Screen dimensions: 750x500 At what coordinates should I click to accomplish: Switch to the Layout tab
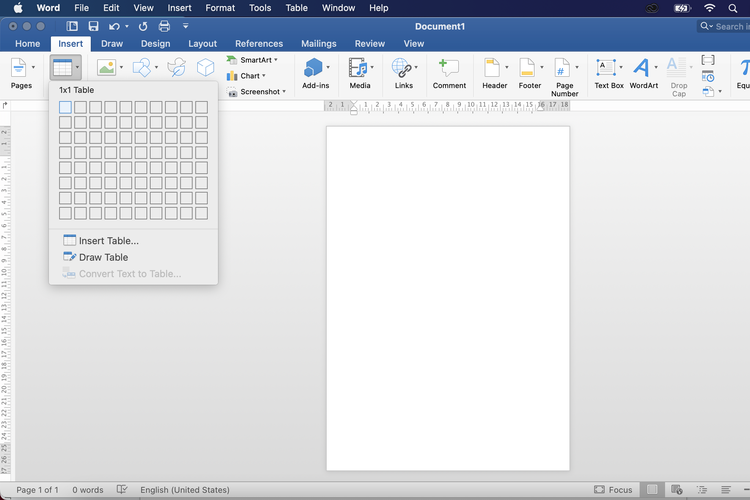click(202, 44)
